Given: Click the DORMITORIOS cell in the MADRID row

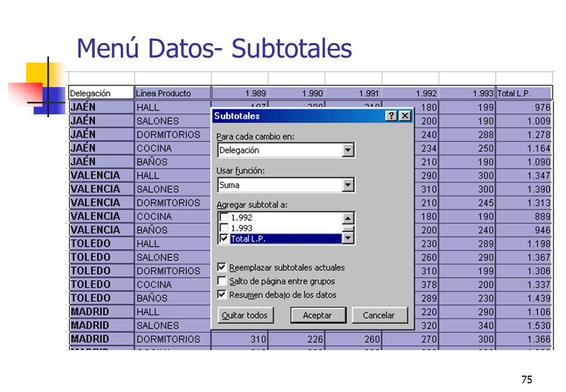Looking at the screenshot, I should (x=173, y=339).
